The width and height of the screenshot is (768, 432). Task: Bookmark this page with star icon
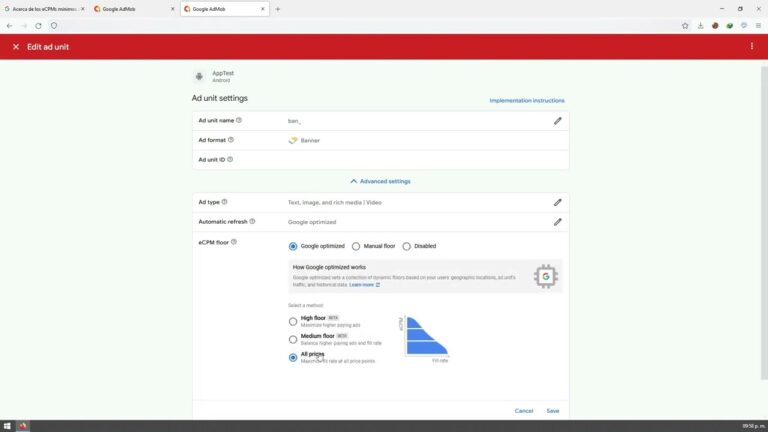click(x=685, y=25)
